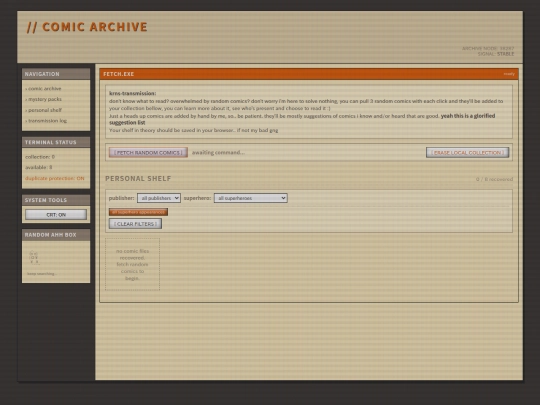Click the CLEAR FILTERS button
Viewport: 540px width, 405px height.
135,224
